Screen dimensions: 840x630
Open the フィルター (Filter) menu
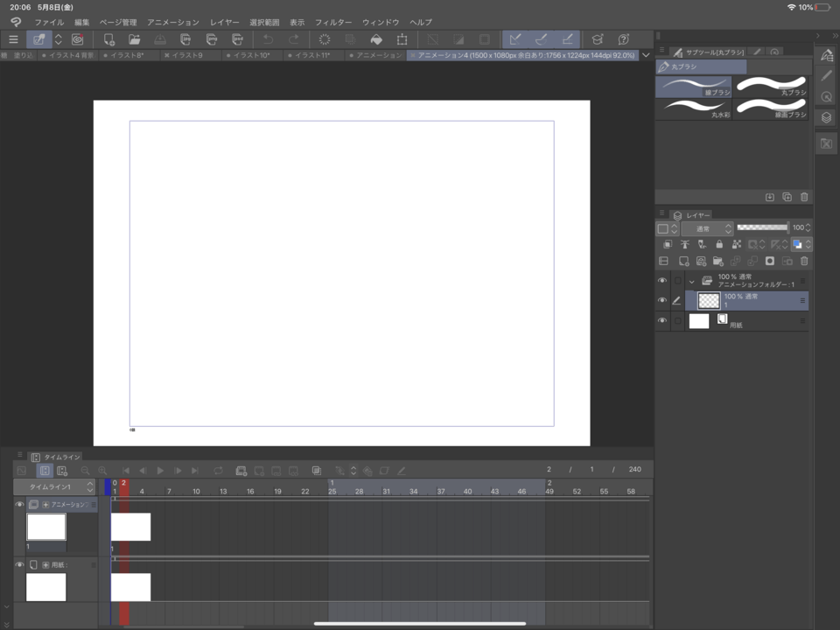coord(333,22)
